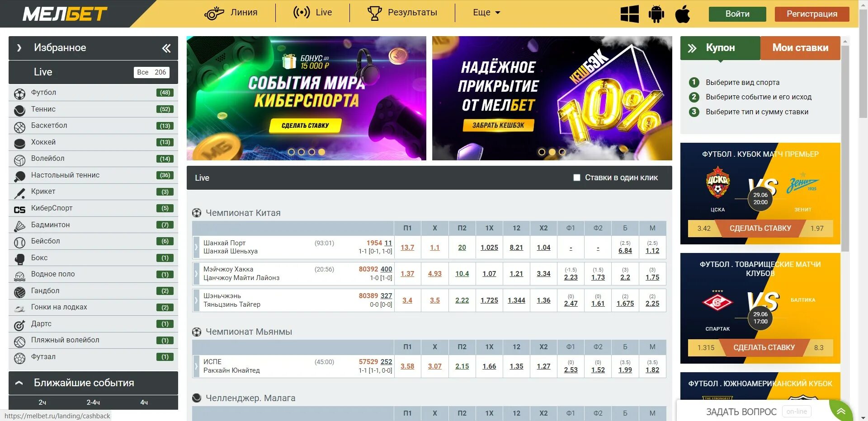
Task: Select Hockey in the Live sidebar
Action: [93, 142]
